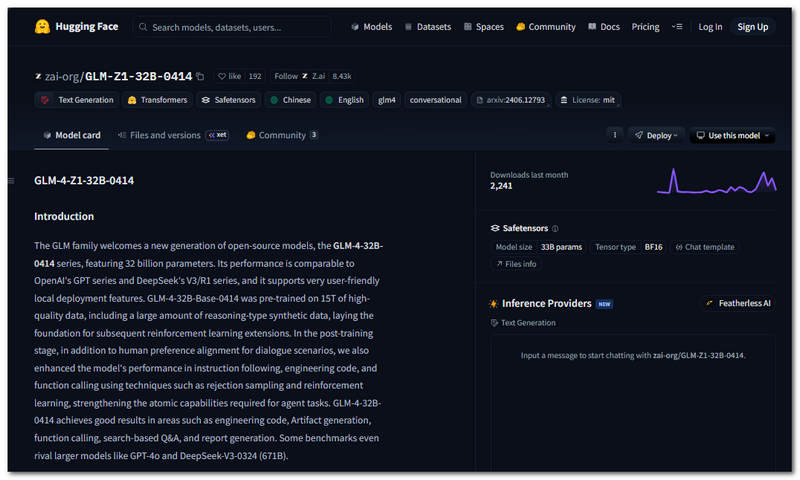Image resolution: width=800 pixels, height=480 pixels.
Task: Open the Community tab with 3 discussions
Action: coord(281,135)
